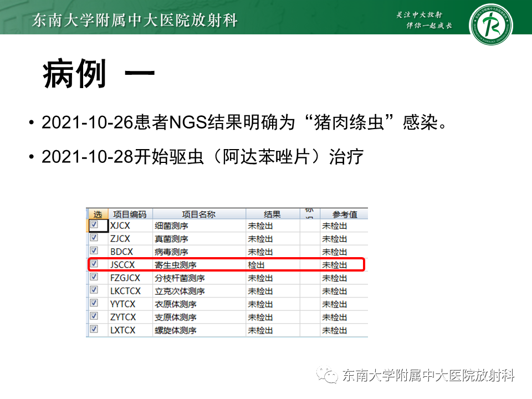
Task: Click the radiology department round logo
Action: [490, 24]
